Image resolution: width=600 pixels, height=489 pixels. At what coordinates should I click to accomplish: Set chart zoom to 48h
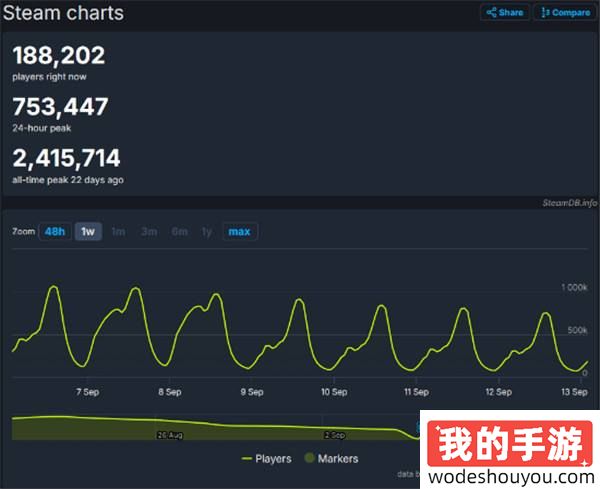[x=54, y=232]
